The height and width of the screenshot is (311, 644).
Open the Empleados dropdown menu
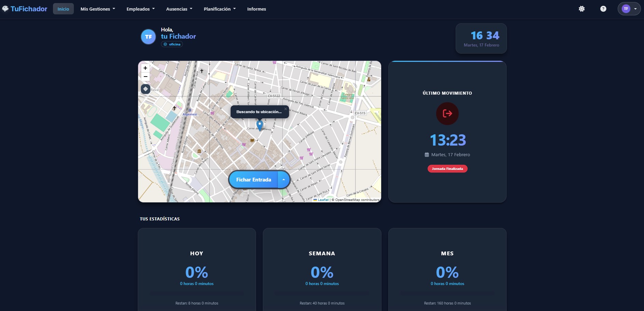point(140,9)
